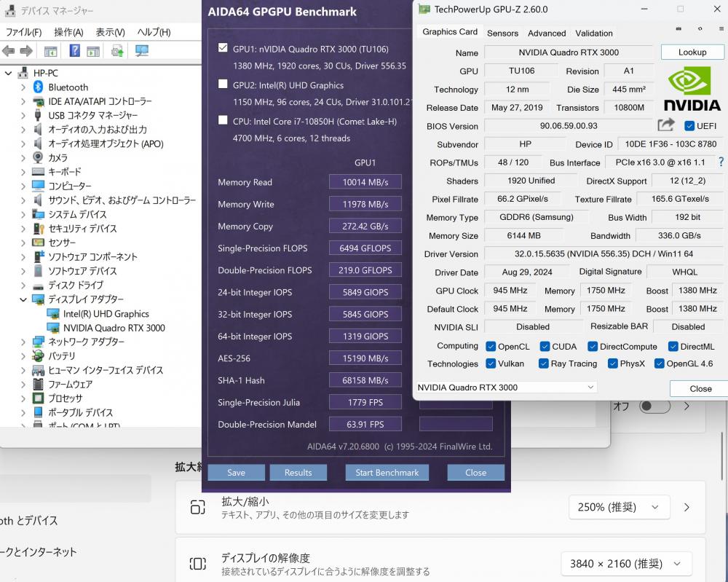
Task: Click the ディスプレイの解像度 icon in Settings
Action: tap(198, 564)
